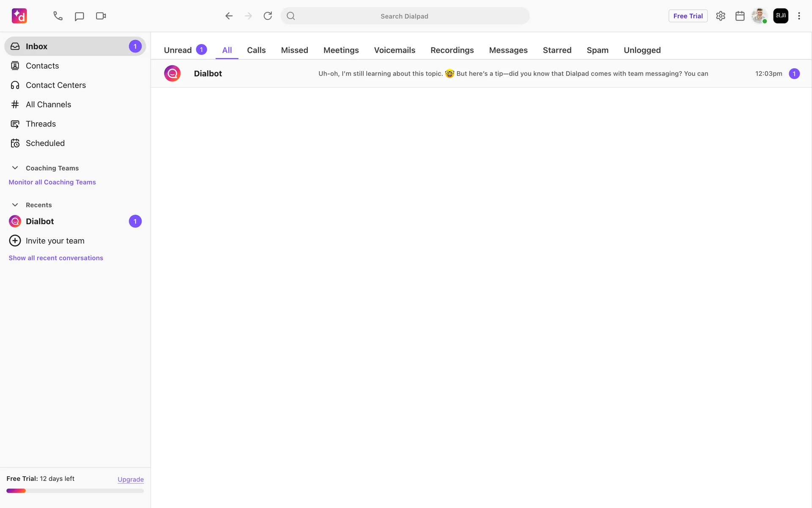Click Monitor all Coaching Teams link
The height and width of the screenshot is (508, 812).
coord(52,182)
